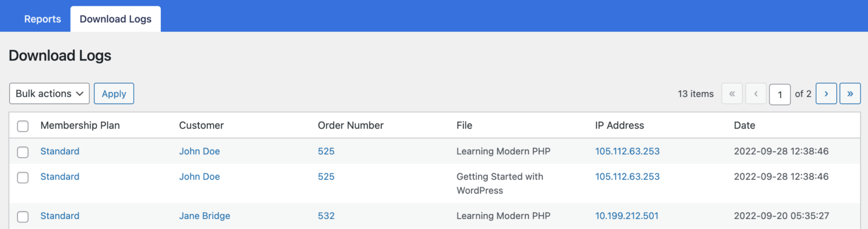Open order 525 in the first row
Image resolution: width=868 pixels, height=229 pixels.
[x=326, y=151]
